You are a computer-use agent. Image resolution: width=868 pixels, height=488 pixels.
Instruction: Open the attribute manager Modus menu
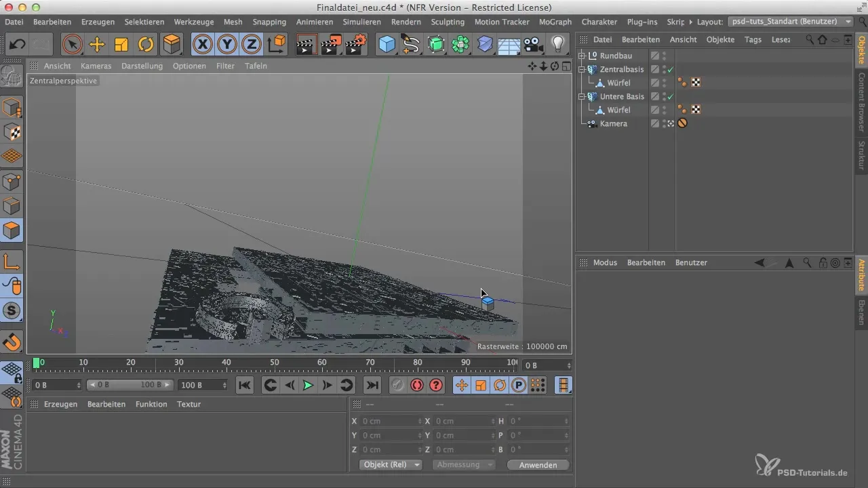[x=606, y=262]
